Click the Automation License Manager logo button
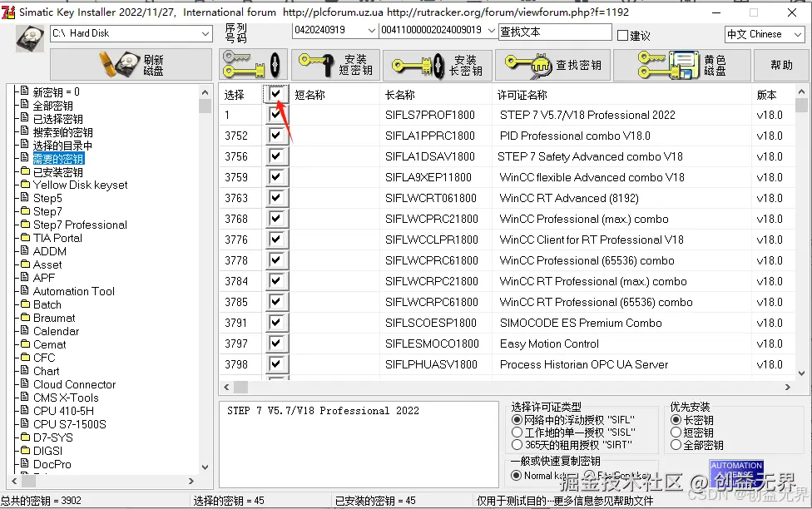The width and height of the screenshot is (812, 509). tap(735, 474)
